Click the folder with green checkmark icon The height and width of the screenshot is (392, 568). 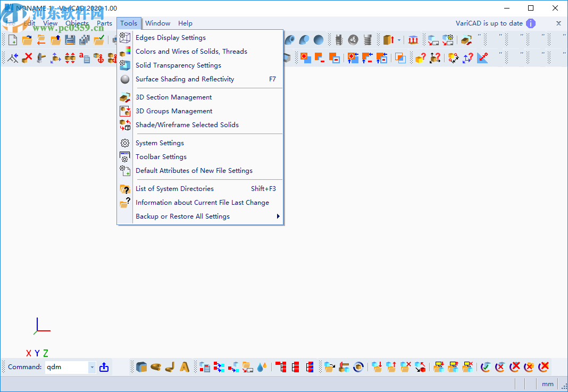click(x=99, y=40)
